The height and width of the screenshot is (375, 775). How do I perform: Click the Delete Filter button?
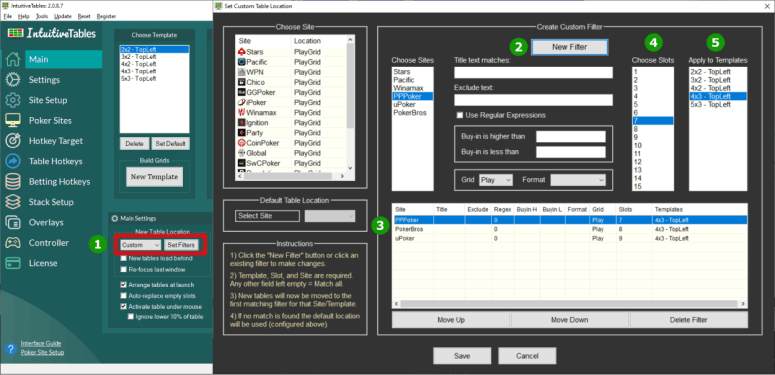coord(689,320)
